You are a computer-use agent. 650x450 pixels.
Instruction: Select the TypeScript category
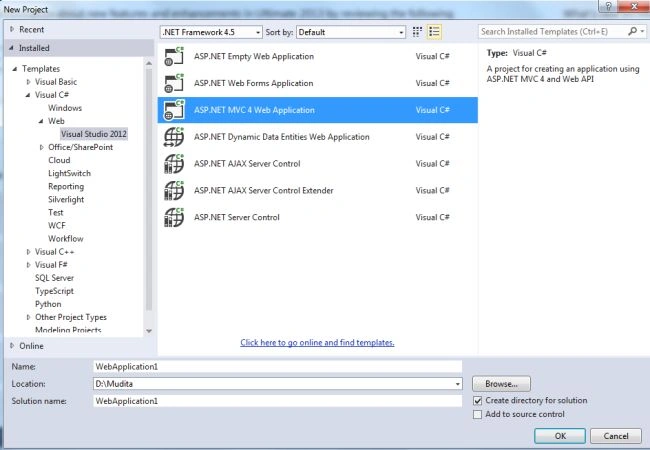click(x=54, y=291)
